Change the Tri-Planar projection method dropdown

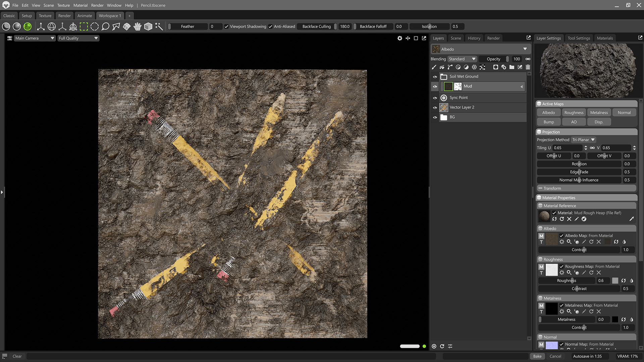click(x=583, y=140)
